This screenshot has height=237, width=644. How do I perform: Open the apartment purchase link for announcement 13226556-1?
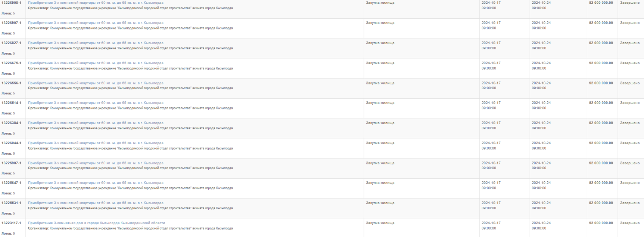(96, 83)
